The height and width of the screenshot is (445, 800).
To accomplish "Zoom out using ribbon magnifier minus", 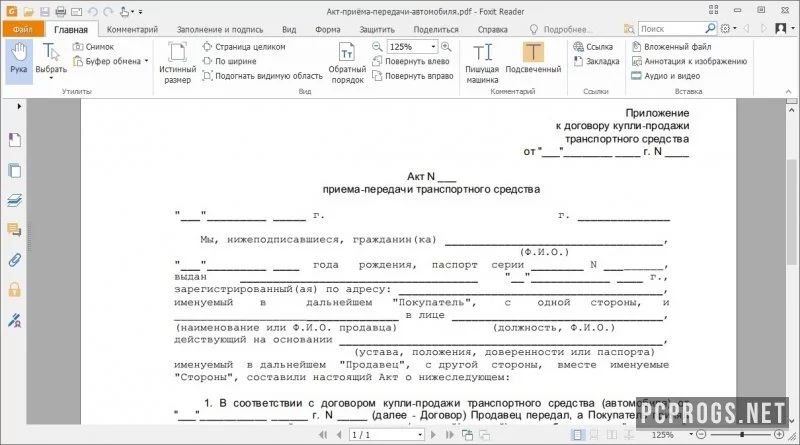I will coord(377,46).
